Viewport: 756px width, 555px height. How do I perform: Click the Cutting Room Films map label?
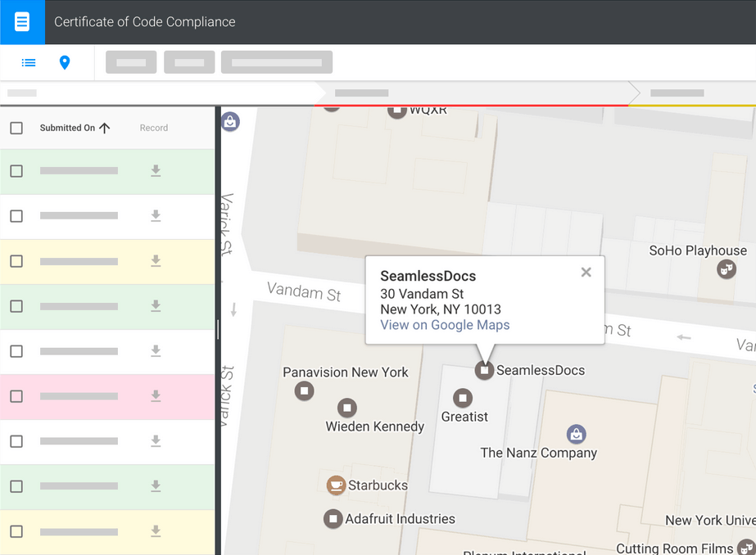[675, 548]
